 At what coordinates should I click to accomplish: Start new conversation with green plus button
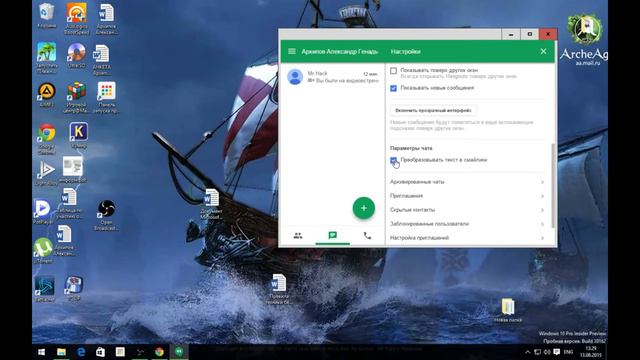364,208
